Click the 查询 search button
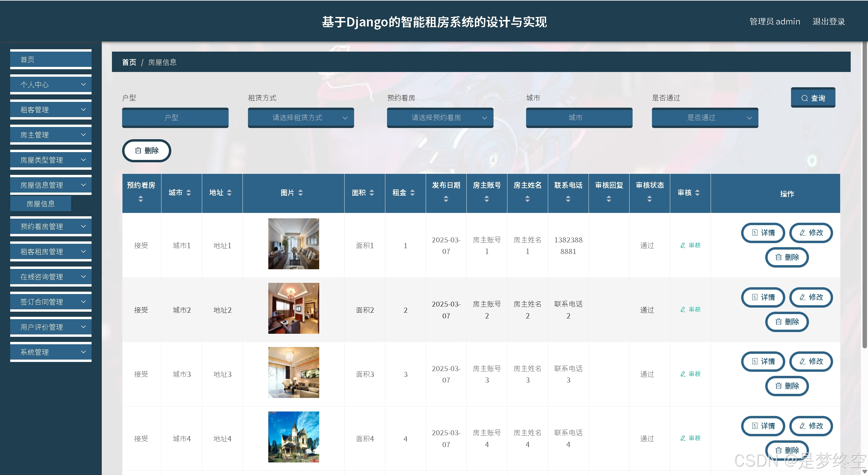This screenshot has height=475, width=868. [x=813, y=98]
